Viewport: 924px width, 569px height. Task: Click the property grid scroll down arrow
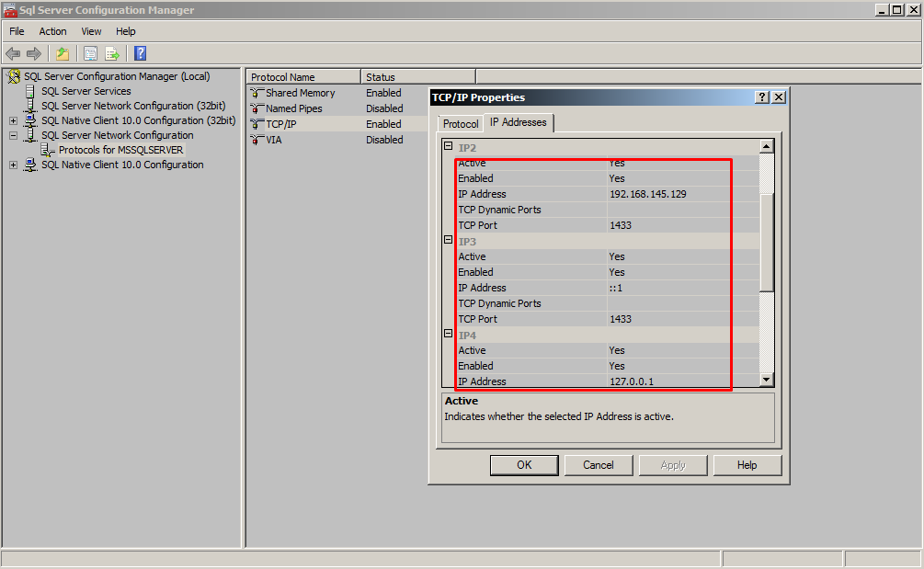[x=766, y=380]
